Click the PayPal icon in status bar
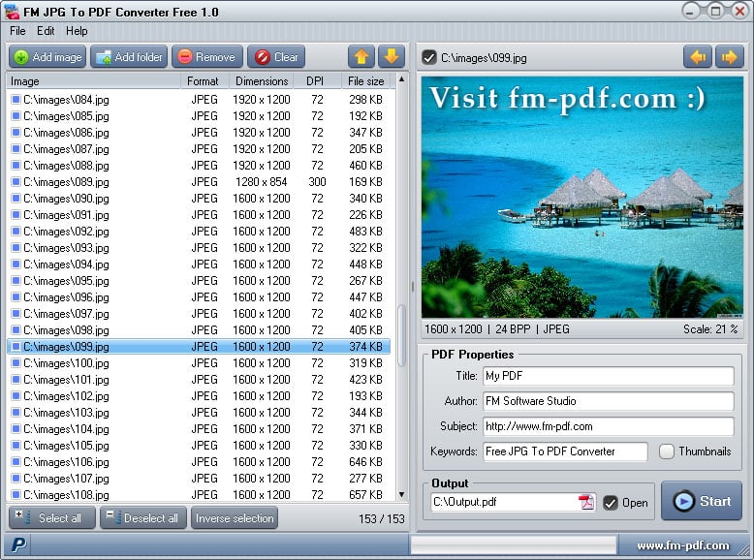The width and height of the screenshot is (754, 560). pyautogui.click(x=17, y=544)
